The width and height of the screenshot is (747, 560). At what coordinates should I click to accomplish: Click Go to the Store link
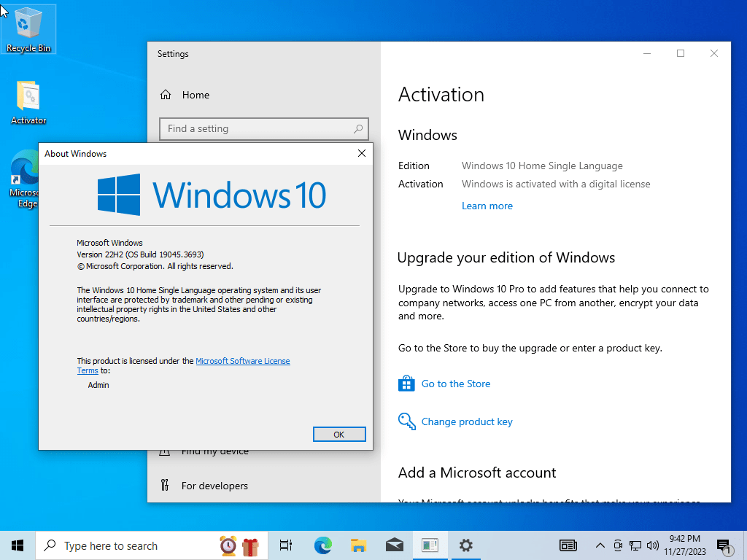point(455,384)
